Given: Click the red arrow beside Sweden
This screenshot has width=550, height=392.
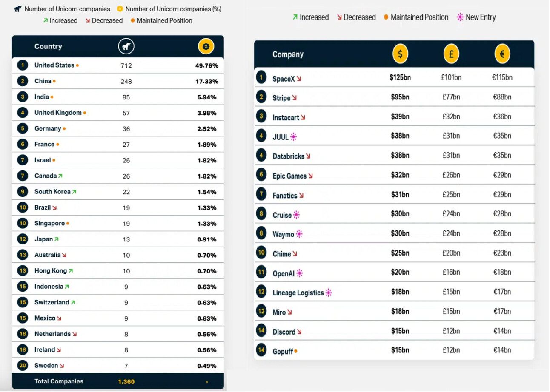Looking at the screenshot, I should tap(62, 366).
